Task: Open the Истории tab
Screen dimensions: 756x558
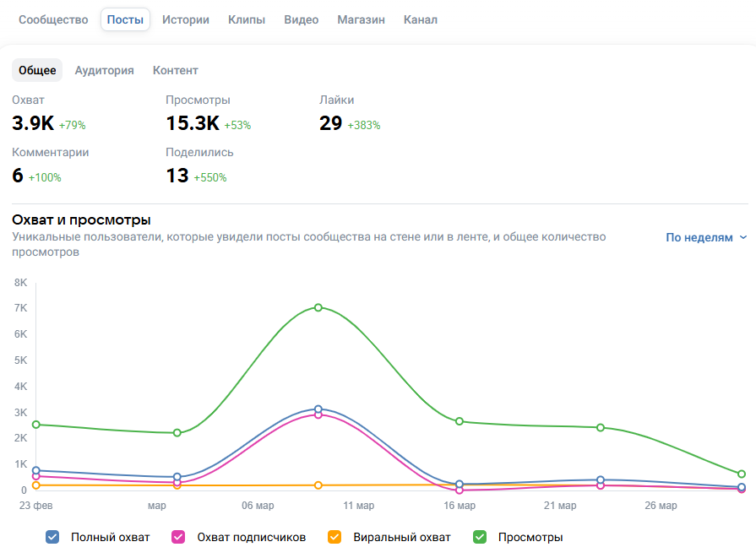Action: click(x=186, y=19)
